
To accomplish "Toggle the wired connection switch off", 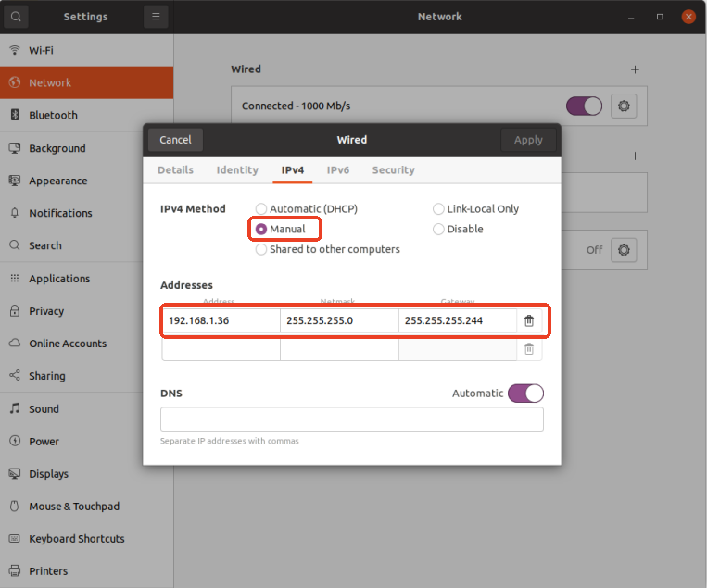I will 583,106.
